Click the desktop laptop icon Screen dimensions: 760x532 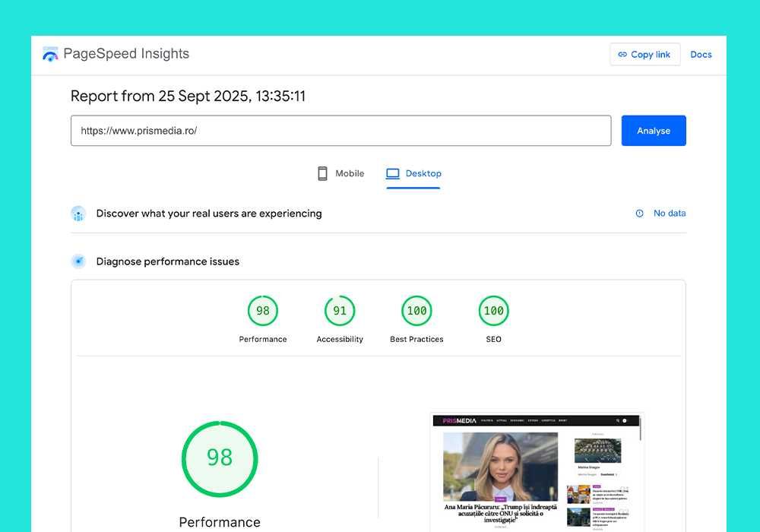point(393,173)
